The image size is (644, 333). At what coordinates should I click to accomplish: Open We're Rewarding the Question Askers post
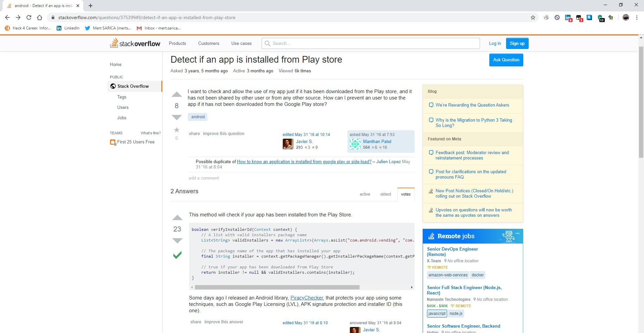point(472,105)
